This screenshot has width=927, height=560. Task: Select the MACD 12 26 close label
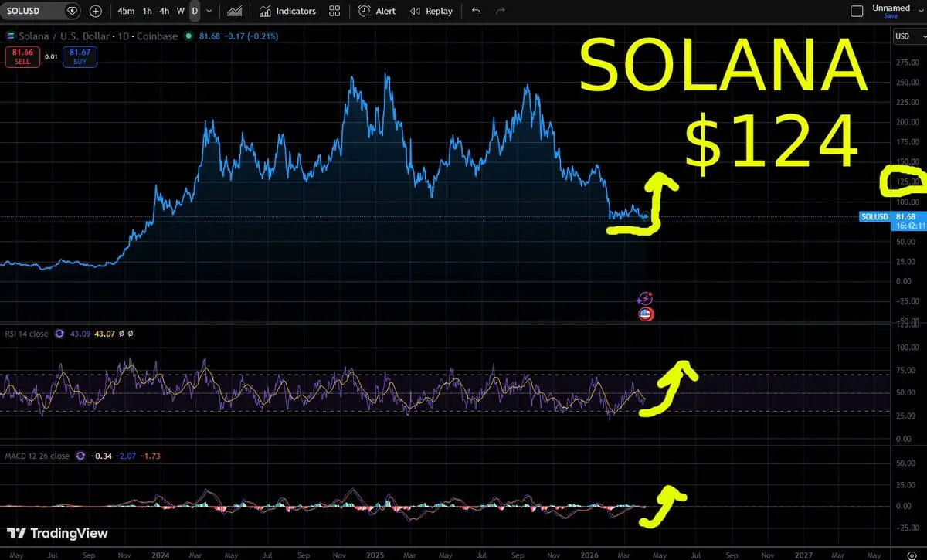click(x=36, y=456)
